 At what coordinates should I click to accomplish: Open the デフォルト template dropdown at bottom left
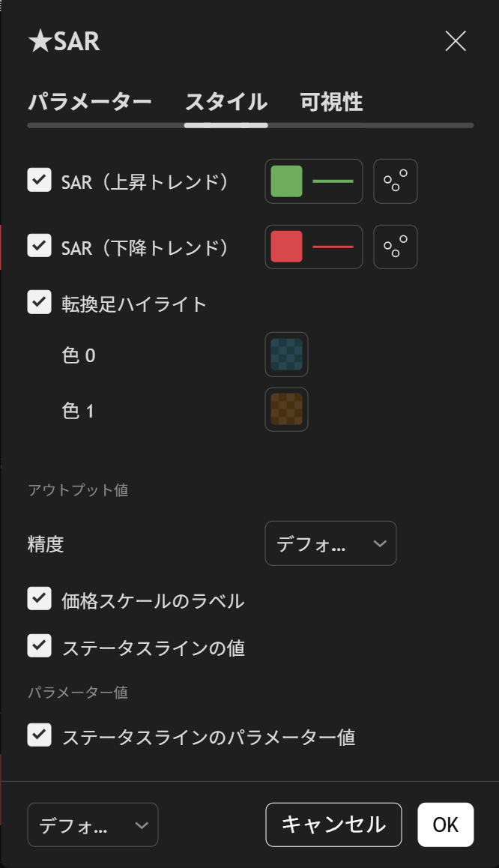(x=92, y=825)
